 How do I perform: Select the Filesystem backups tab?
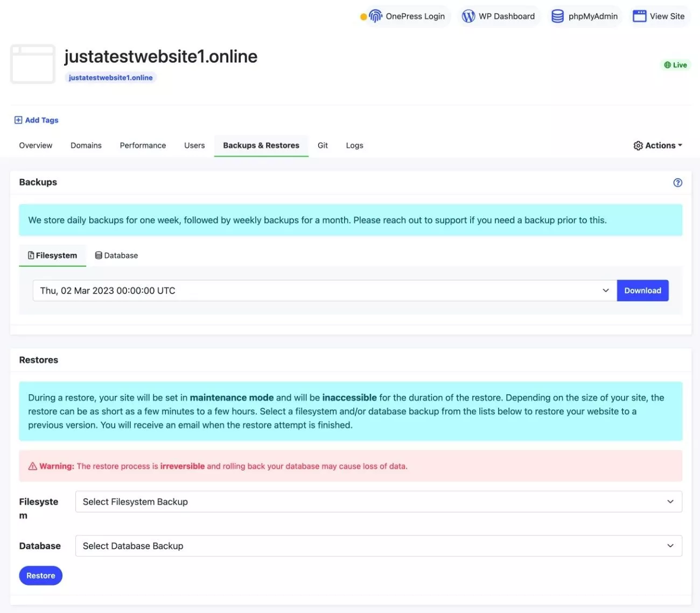point(52,255)
